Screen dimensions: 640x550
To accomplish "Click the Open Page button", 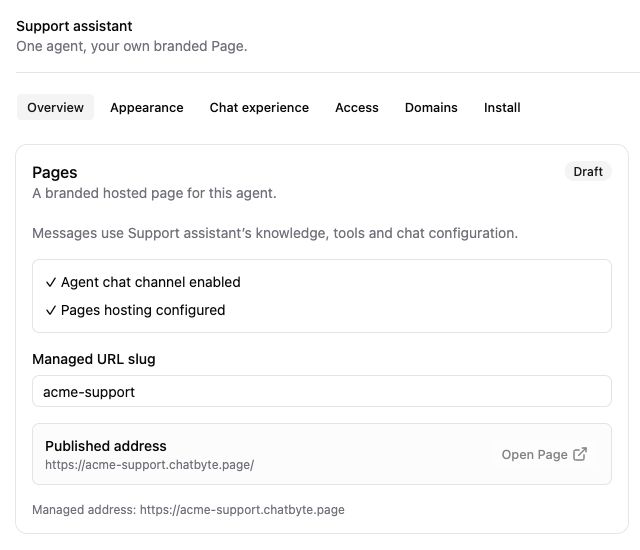I will (x=544, y=454).
